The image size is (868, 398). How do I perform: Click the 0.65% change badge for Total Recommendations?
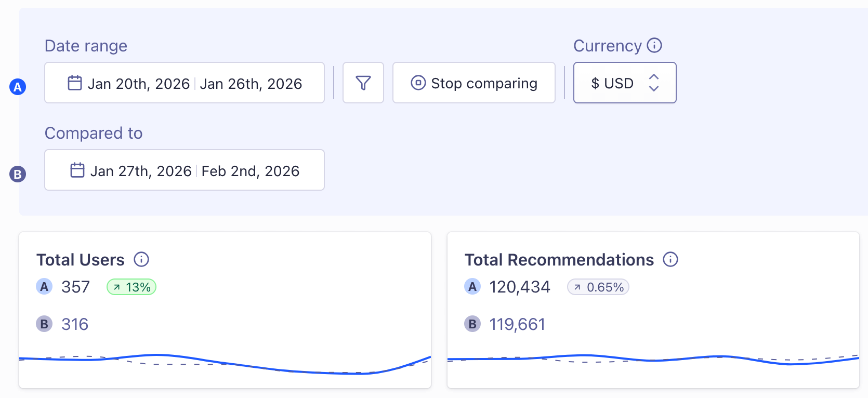[x=598, y=286]
